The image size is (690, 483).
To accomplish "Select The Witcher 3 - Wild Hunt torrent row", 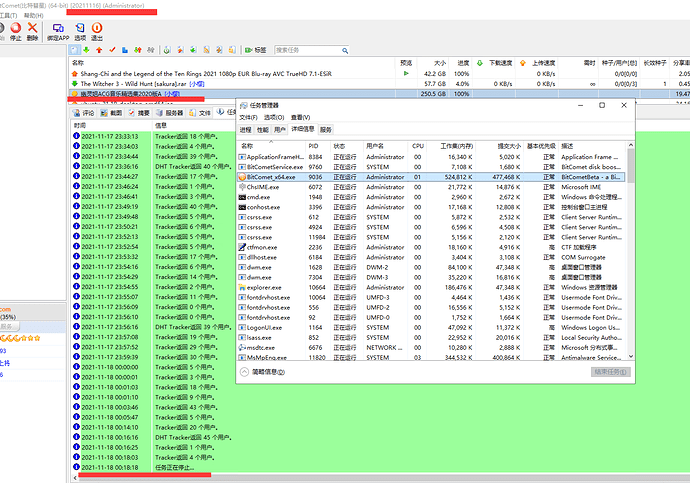I will [x=379, y=84].
